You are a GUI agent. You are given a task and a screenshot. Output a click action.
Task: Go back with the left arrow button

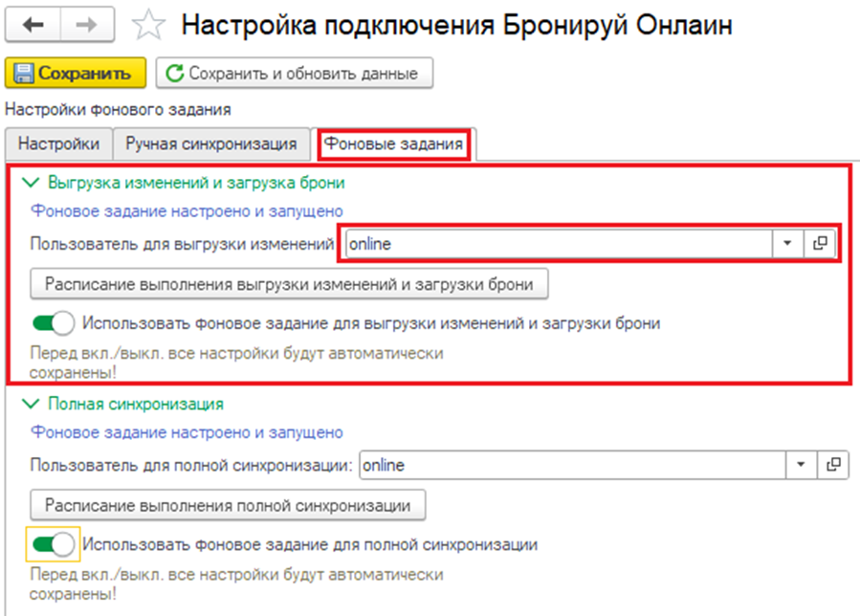point(33,25)
